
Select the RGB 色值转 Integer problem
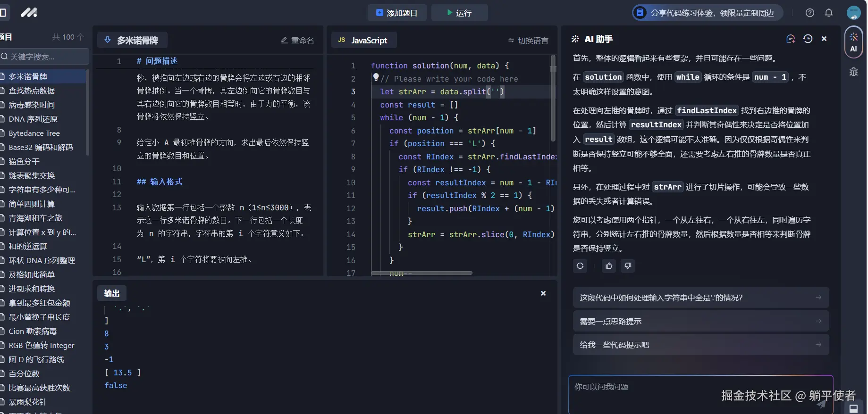[42, 345]
